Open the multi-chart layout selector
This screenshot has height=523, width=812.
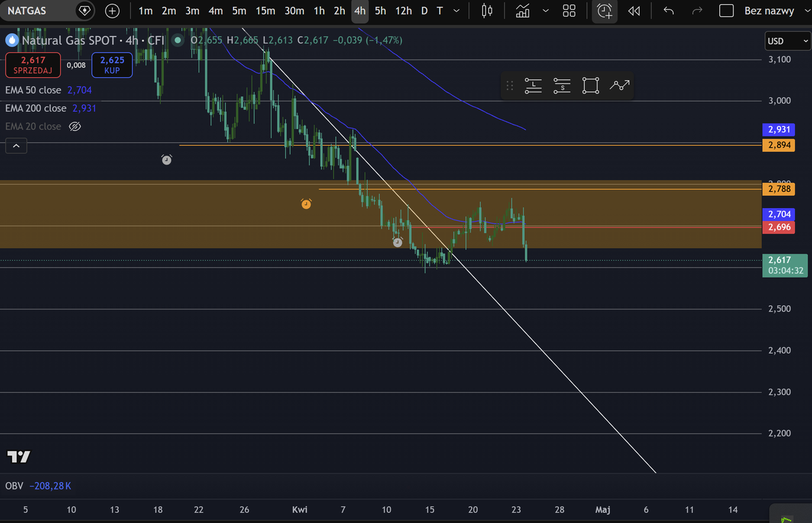pos(569,11)
